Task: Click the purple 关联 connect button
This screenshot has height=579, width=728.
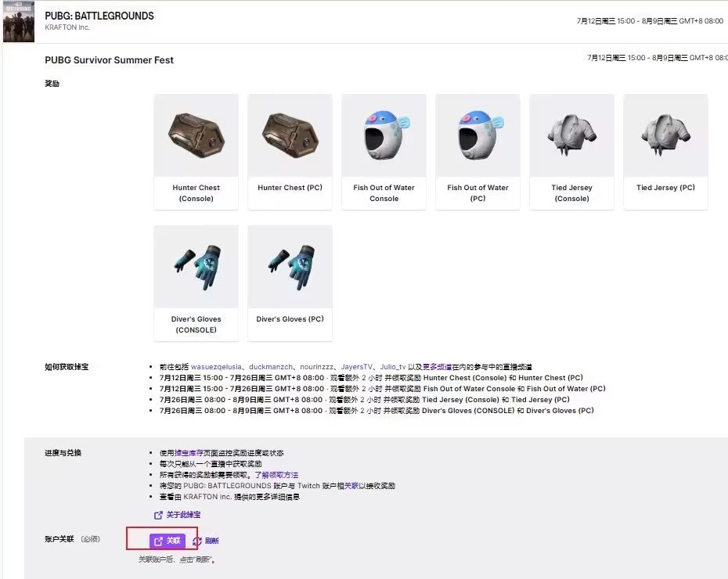Action: (168, 541)
